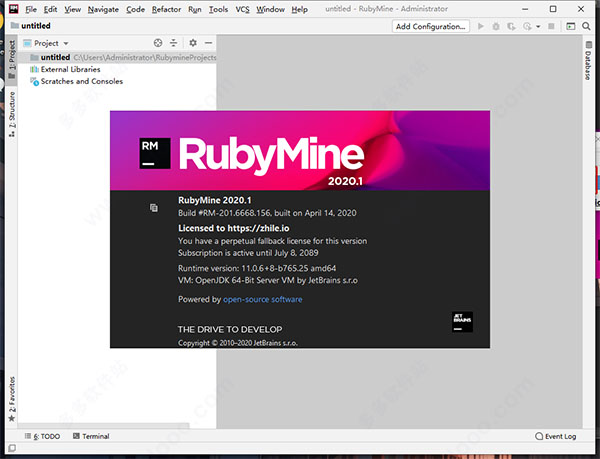The height and width of the screenshot is (459, 600).
Task: Click the Add Configuration button
Action: point(430,26)
